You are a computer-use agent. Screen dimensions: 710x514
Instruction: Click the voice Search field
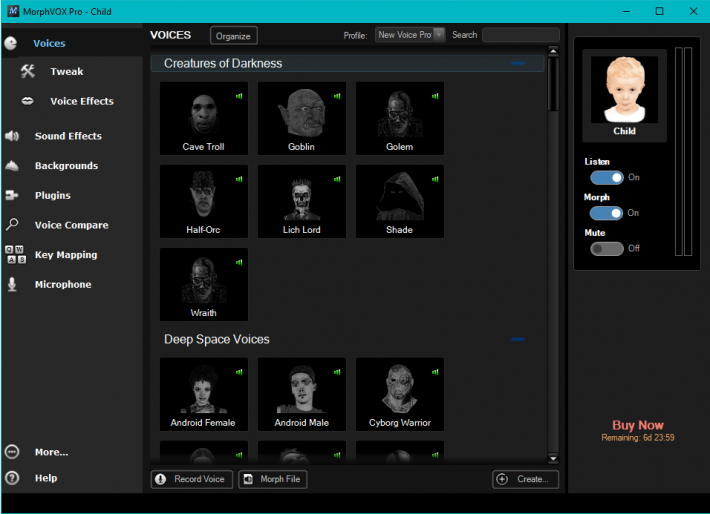521,35
